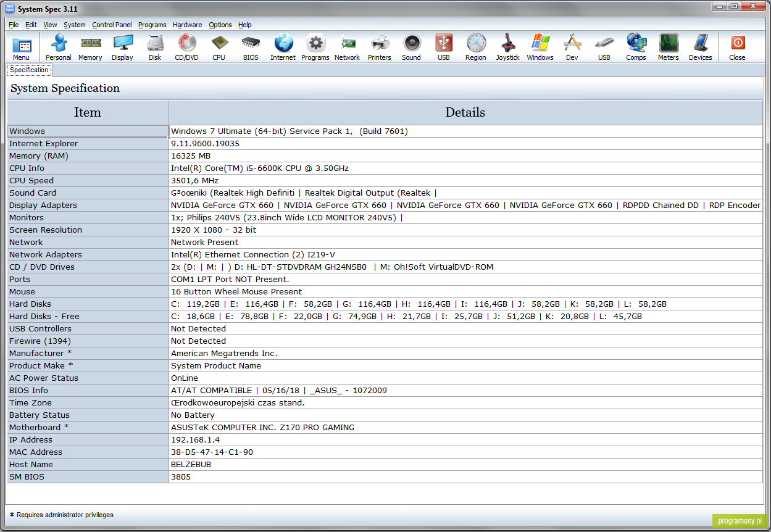This screenshot has width=771, height=532.
Task: Click the No Battery value
Action: [193, 415]
